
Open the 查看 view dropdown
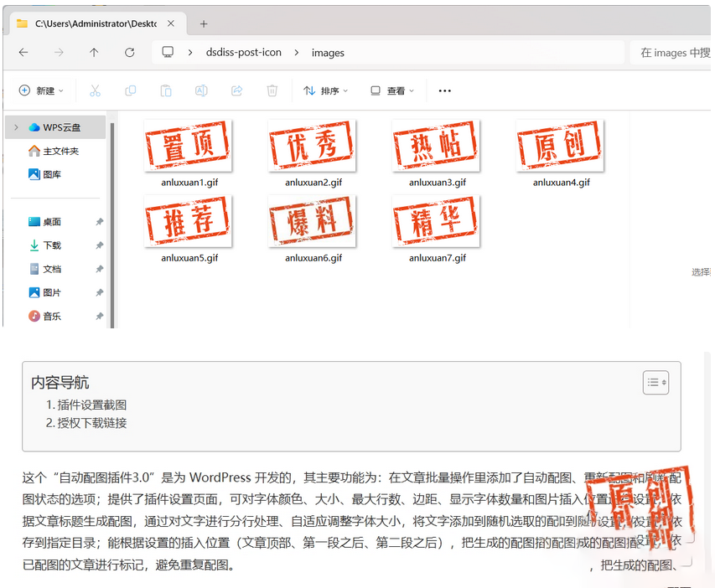tap(392, 90)
